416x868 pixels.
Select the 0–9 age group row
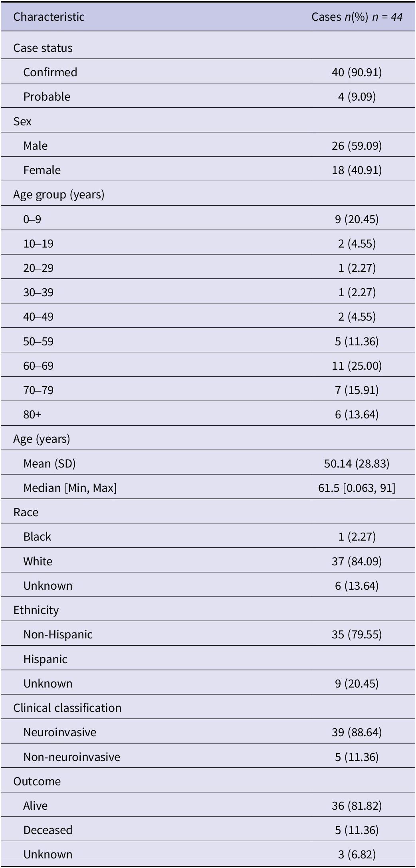tap(32, 219)
